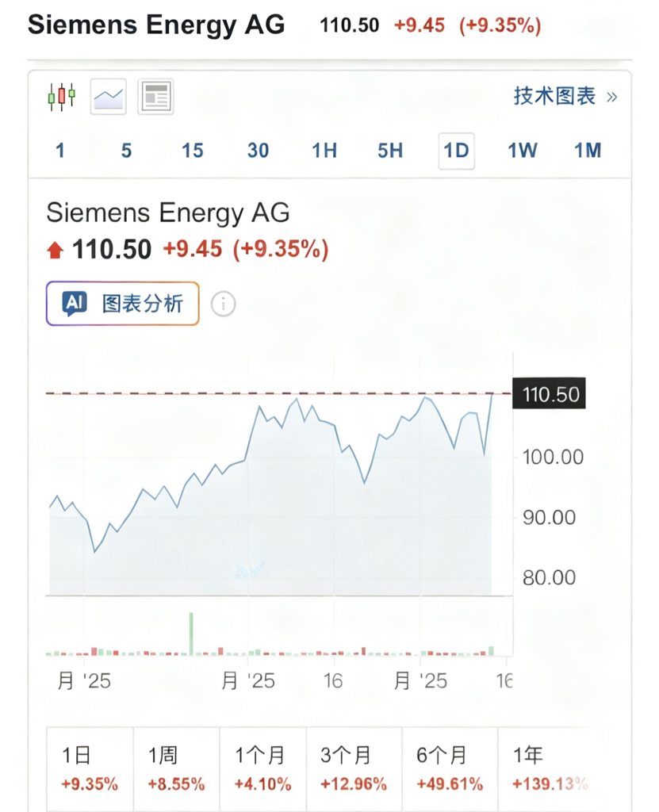This screenshot has height=812, width=659.
Task: Switch to candlestick chart view
Action: tap(61, 97)
